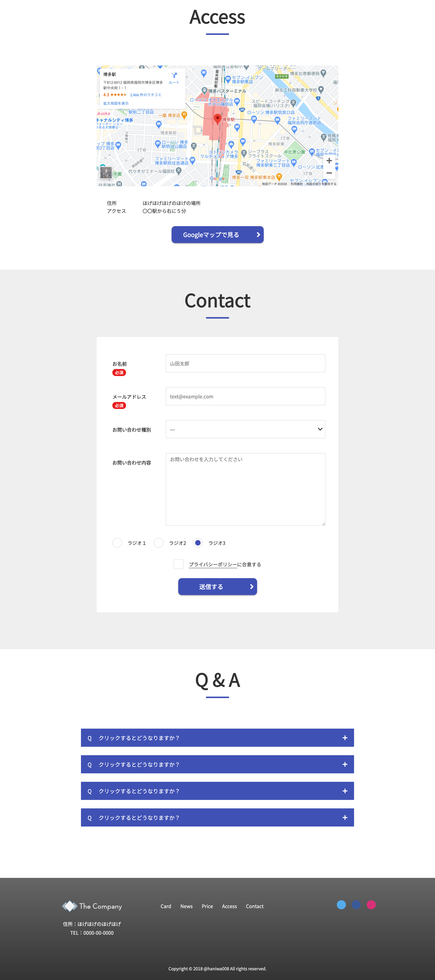Click the route directions icon on map card

(174, 76)
